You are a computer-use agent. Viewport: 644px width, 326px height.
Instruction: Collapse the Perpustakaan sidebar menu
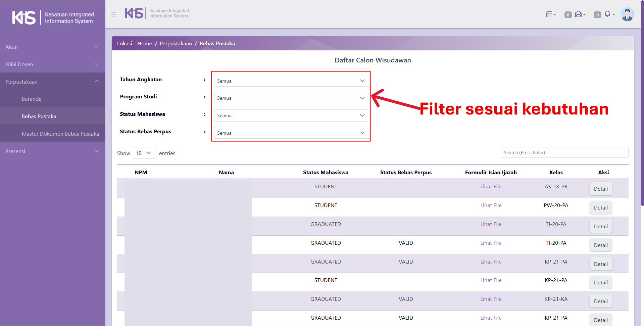[x=52, y=82]
